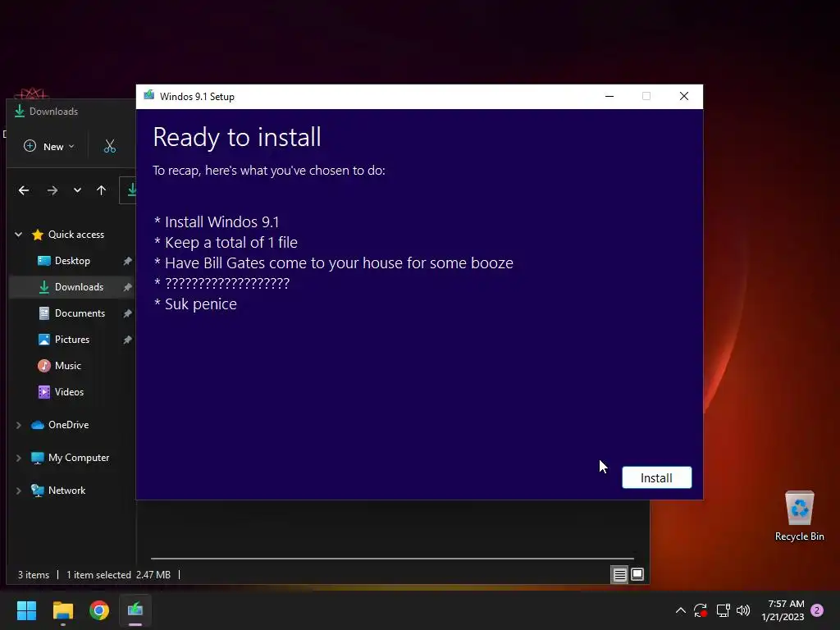
Task: Click the Explorer horizontal scrollbar
Action: coord(392,558)
